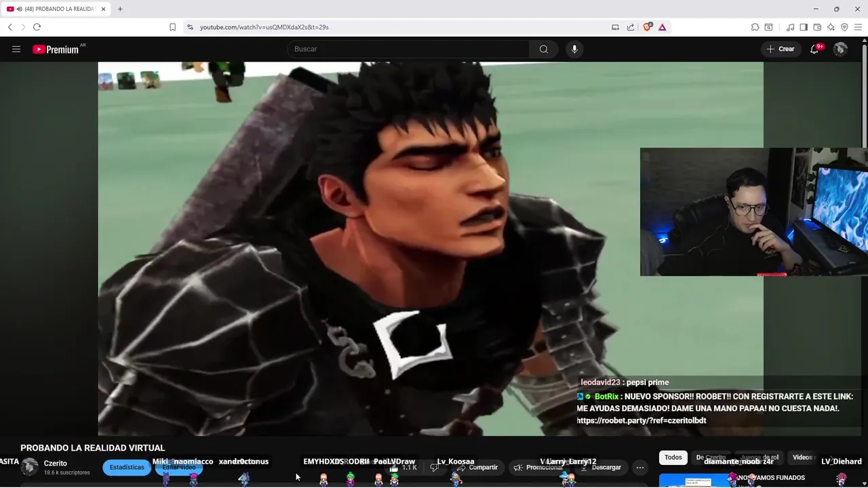
Task: Open the notifications bell
Action: point(814,49)
